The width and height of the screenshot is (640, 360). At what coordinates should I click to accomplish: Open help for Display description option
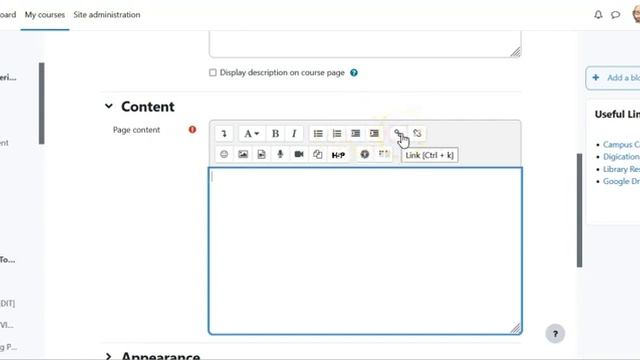(354, 73)
